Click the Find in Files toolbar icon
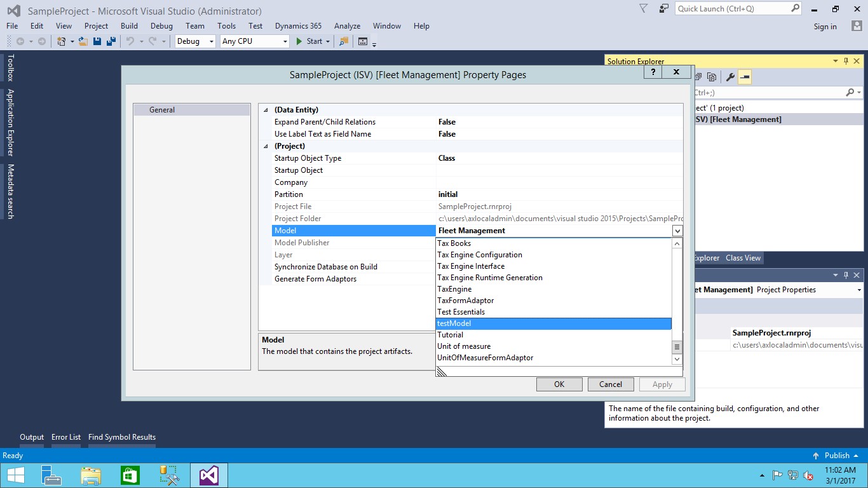Image resolution: width=868 pixels, height=488 pixels. (x=344, y=41)
